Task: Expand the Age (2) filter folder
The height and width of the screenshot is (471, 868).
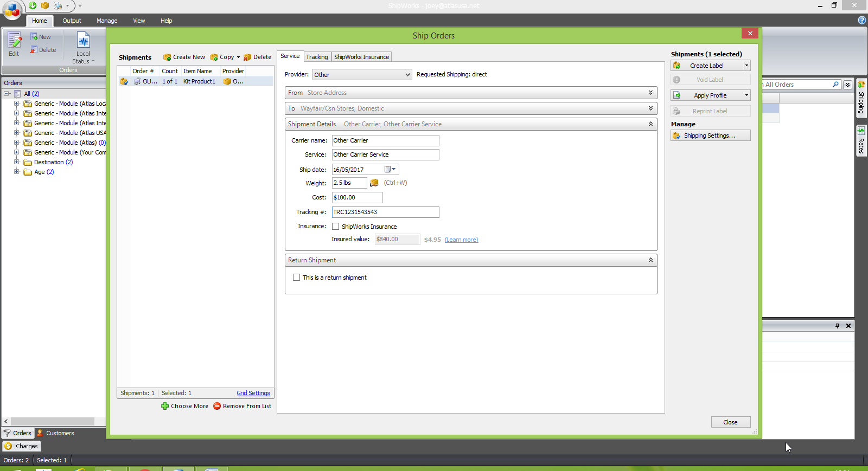Action: [x=16, y=172]
